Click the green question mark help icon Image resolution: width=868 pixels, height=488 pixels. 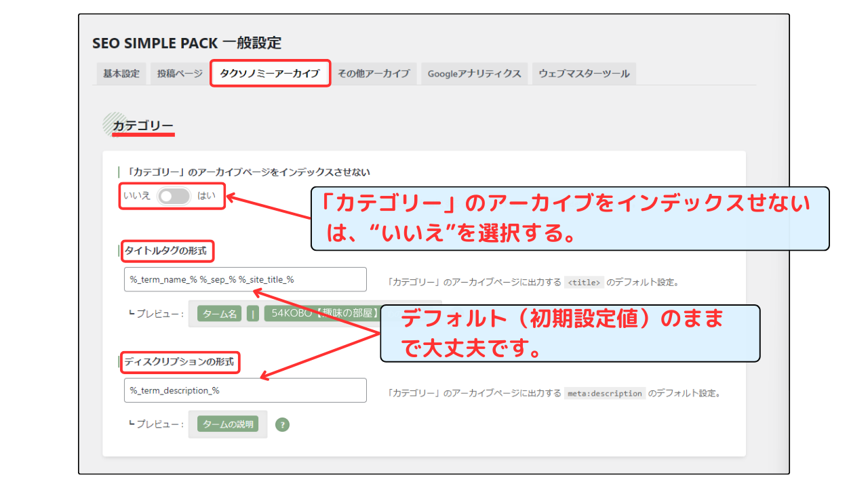(x=283, y=425)
